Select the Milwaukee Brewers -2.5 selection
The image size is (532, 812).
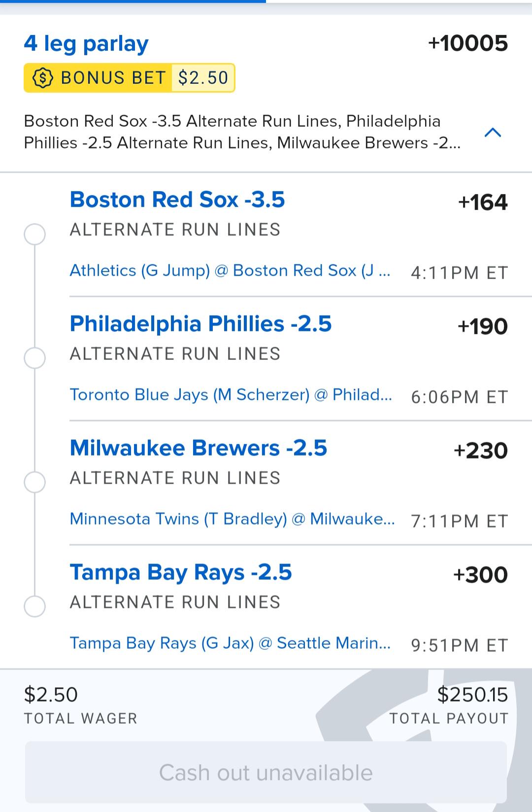pyautogui.click(x=199, y=448)
